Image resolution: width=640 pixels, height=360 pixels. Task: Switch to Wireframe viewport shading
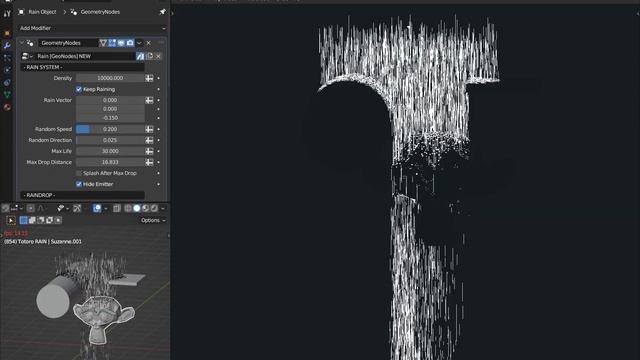coord(128,208)
